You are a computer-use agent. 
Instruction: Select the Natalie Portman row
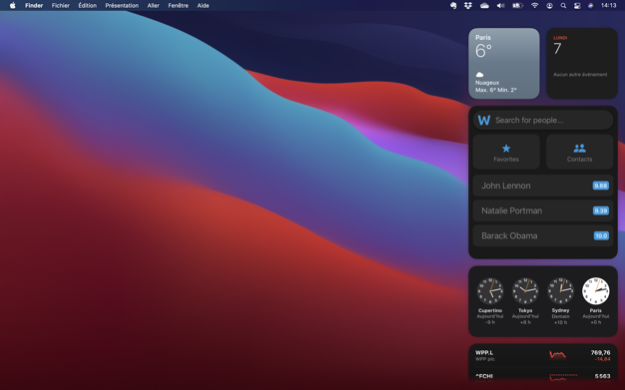tap(543, 211)
